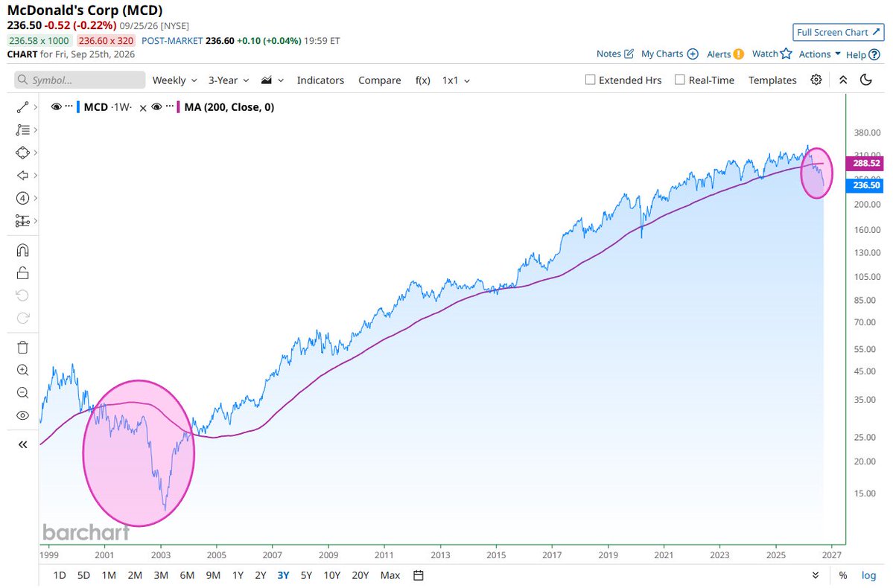This screenshot has height=588, width=893.
Task: Select the 3Y time range
Action: [x=283, y=575]
